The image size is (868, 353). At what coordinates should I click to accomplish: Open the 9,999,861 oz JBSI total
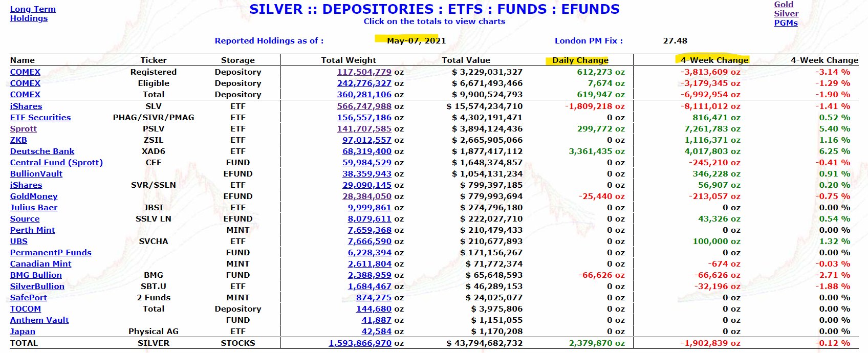pos(370,208)
